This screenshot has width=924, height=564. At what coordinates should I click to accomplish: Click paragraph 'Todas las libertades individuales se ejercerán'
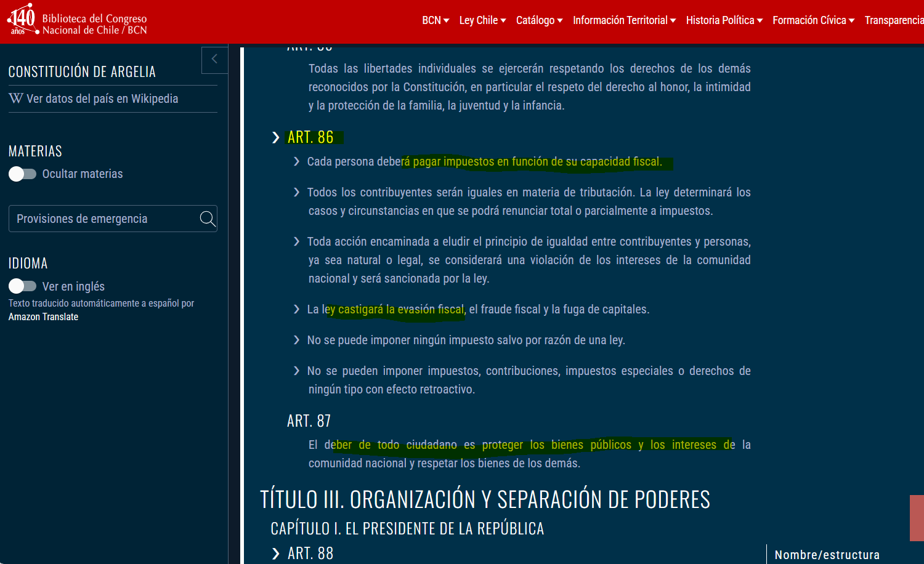pyautogui.click(x=530, y=87)
